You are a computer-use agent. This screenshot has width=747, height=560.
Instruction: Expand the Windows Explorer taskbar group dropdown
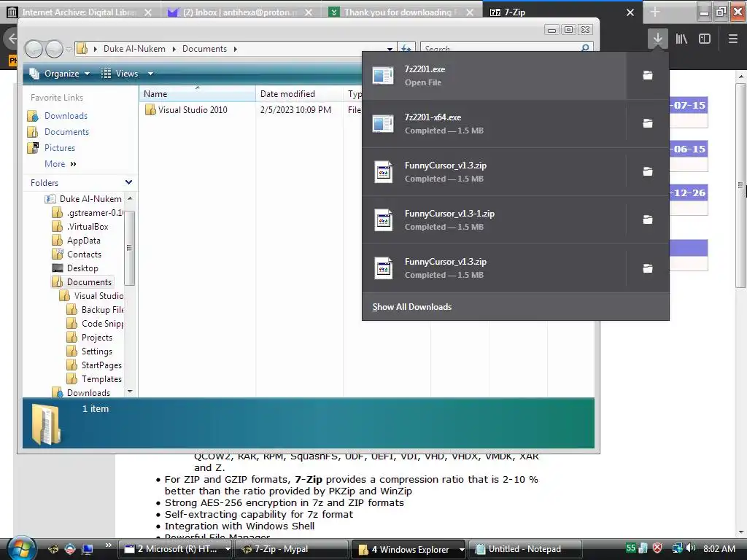coord(461,549)
